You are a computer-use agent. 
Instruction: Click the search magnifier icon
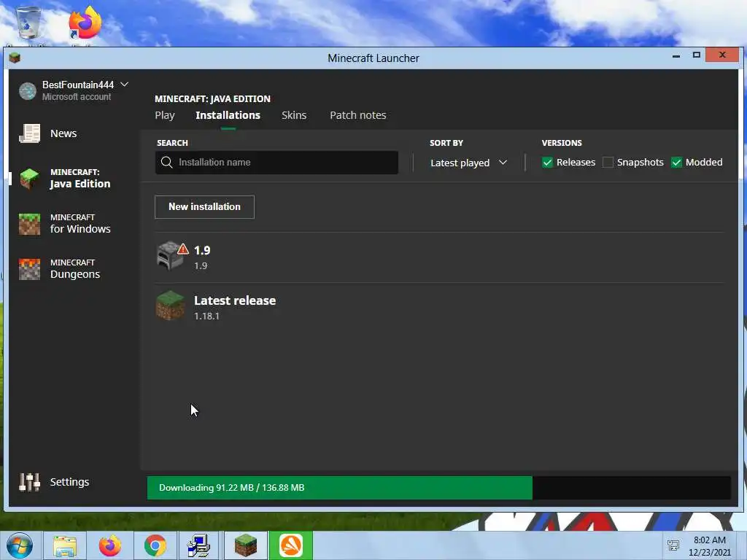tap(166, 163)
